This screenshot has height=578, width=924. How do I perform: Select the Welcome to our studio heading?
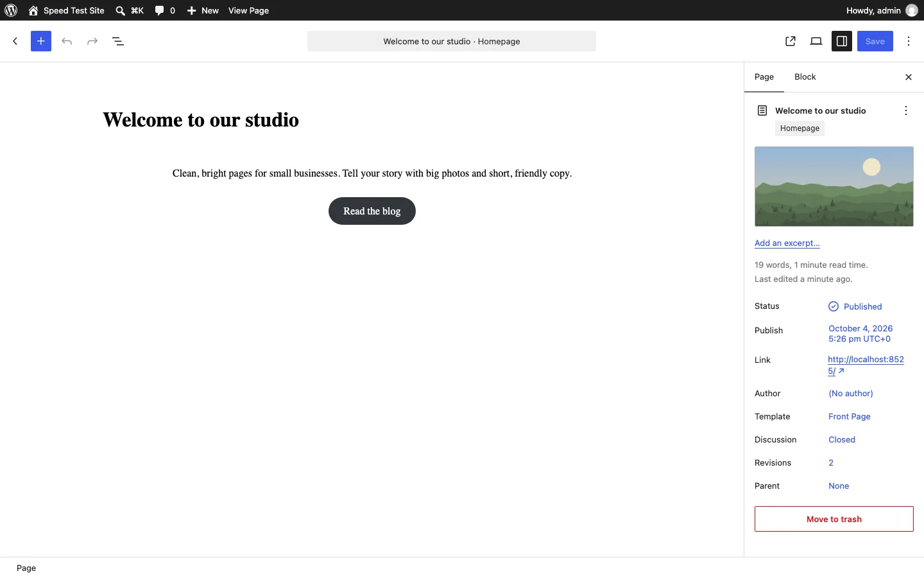pos(201,120)
